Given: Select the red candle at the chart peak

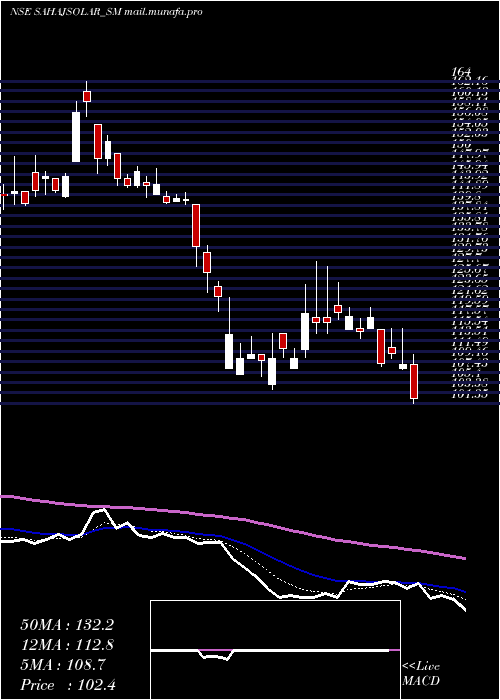Looking at the screenshot, I should pos(87,96).
